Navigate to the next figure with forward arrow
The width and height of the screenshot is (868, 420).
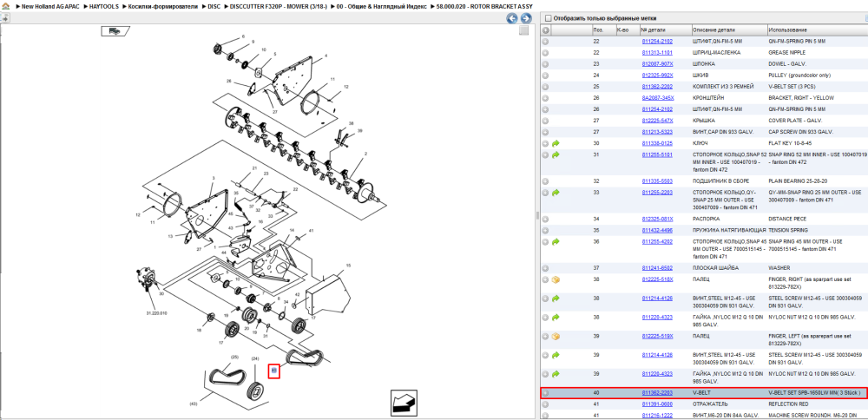click(x=525, y=18)
